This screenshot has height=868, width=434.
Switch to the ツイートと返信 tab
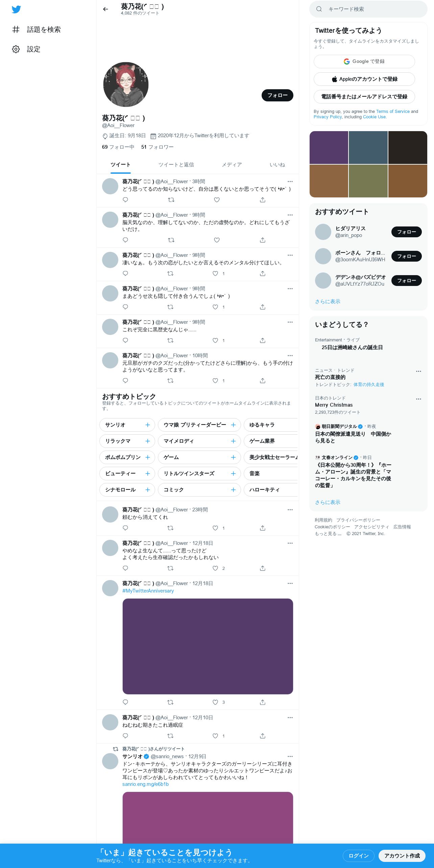click(176, 165)
